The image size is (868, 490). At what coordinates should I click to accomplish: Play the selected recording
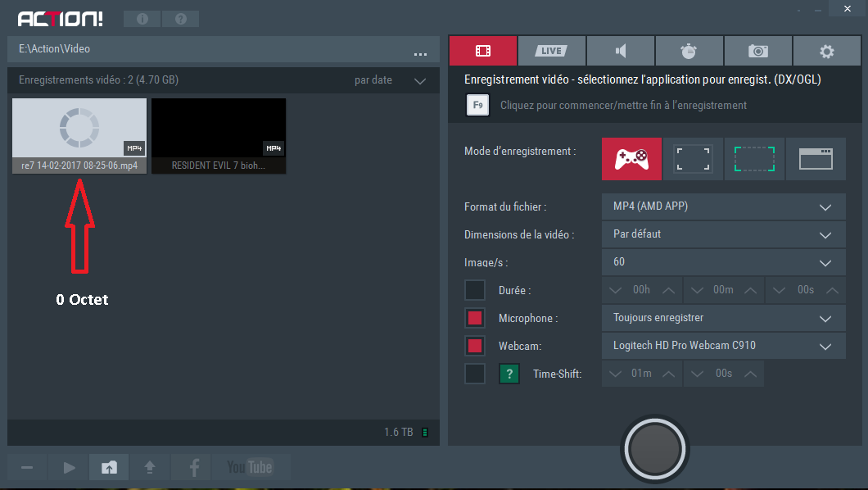pos(70,467)
